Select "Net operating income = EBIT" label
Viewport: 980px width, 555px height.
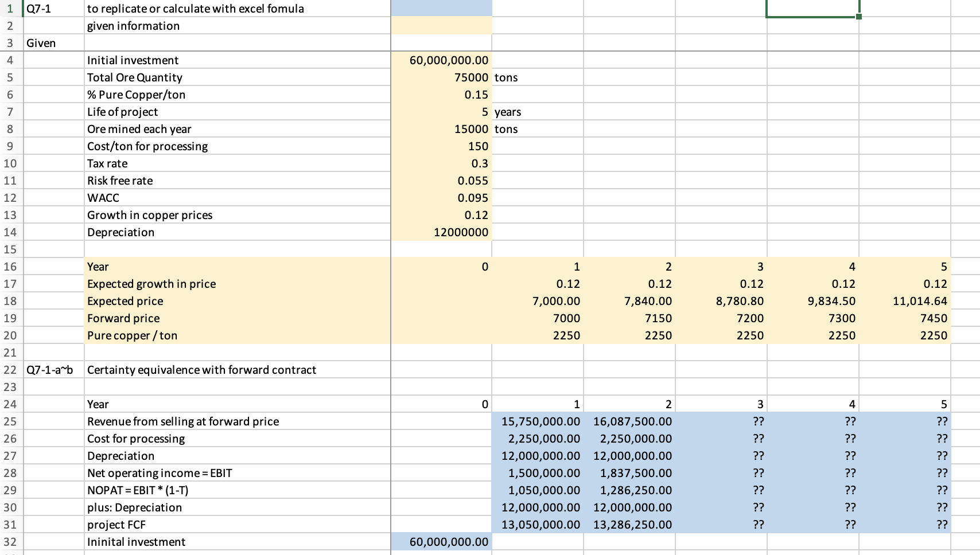[160, 473]
